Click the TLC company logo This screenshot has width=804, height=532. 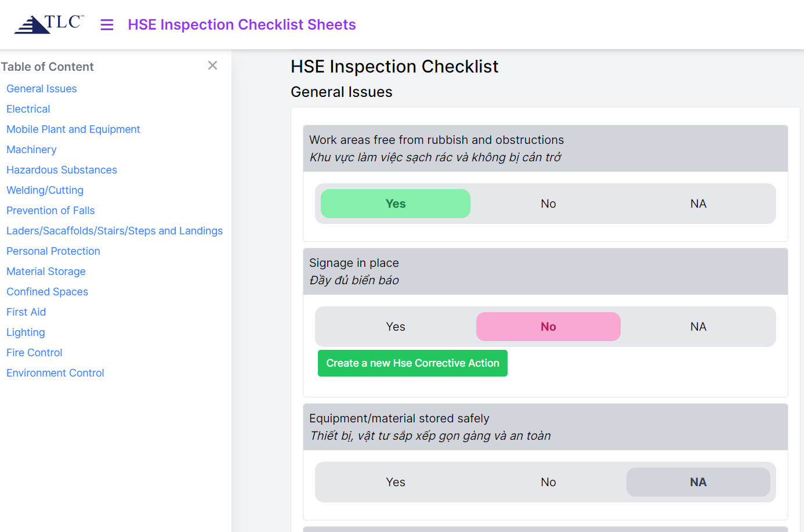(x=48, y=24)
